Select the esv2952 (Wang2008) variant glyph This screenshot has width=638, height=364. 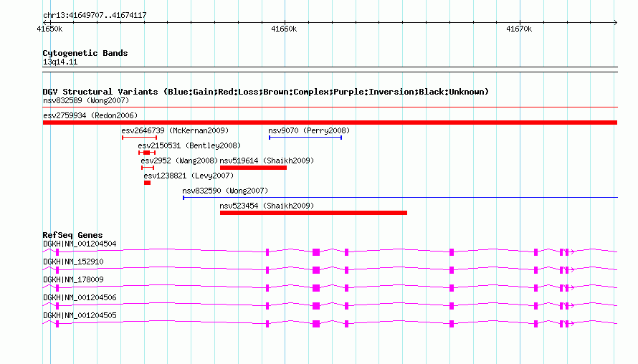[x=148, y=168]
